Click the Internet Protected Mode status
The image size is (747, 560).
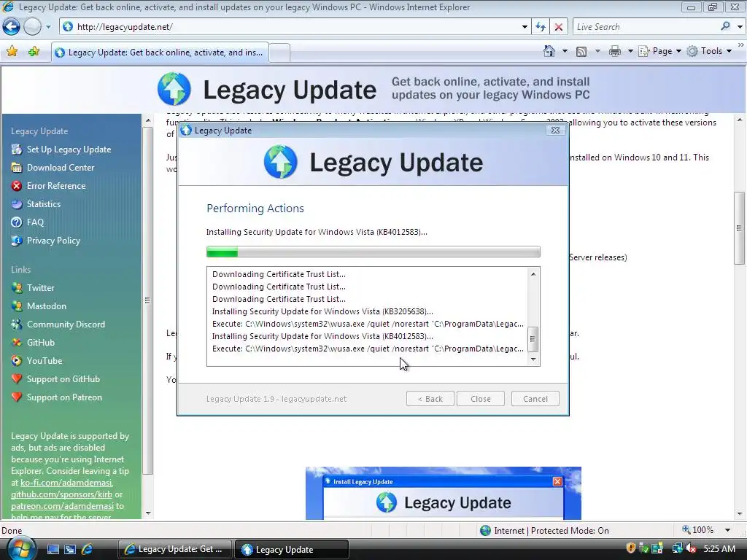pyautogui.click(x=544, y=531)
